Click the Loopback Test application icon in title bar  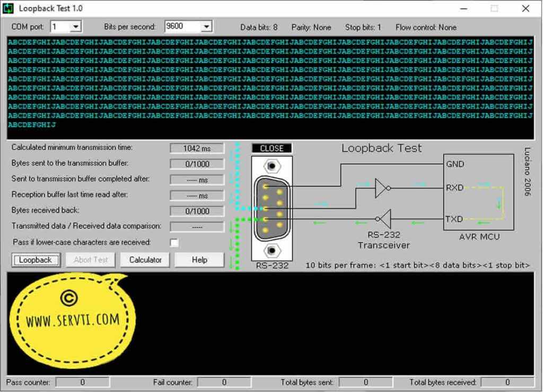(9, 8)
